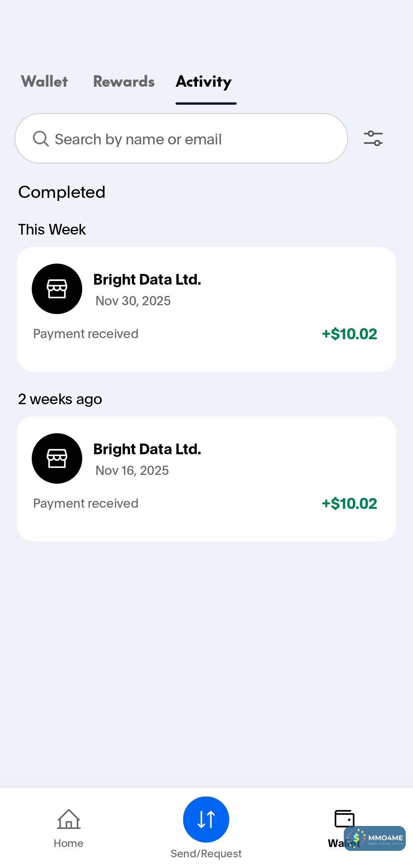Click the magnifier icon in search bar
The height and width of the screenshot is (868, 413).
pyautogui.click(x=41, y=139)
